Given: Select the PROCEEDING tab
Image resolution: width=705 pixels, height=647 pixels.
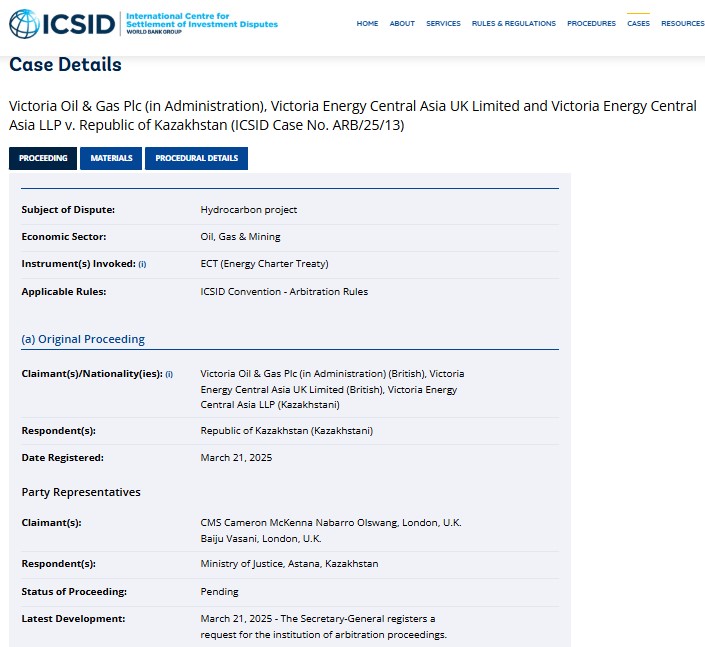Looking at the screenshot, I should coord(43,158).
